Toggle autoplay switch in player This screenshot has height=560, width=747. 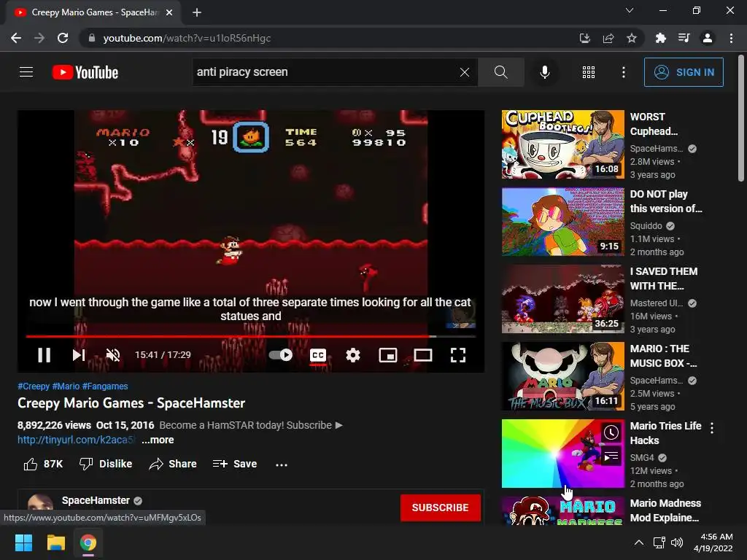[x=281, y=355]
